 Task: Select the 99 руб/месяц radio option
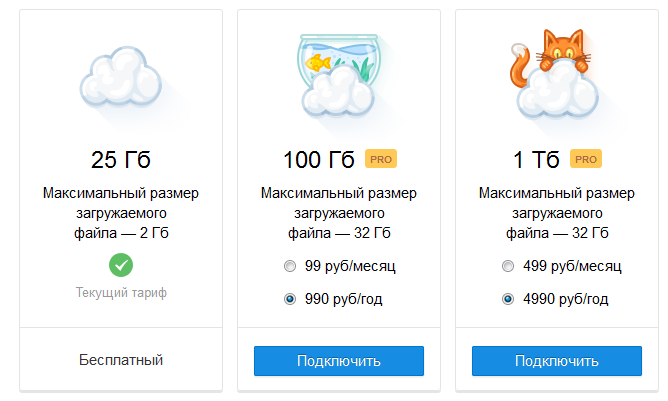tap(291, 267)
